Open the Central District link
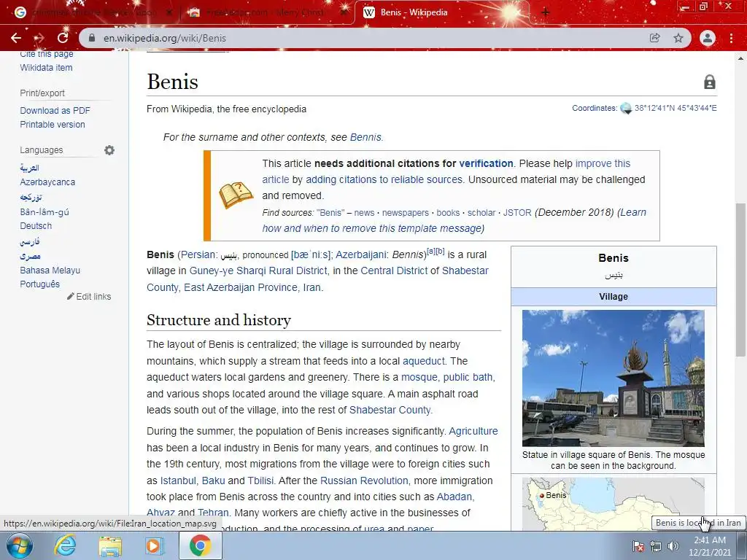The width and height of the screenshot is (747, 560). [x=394, y=271]
